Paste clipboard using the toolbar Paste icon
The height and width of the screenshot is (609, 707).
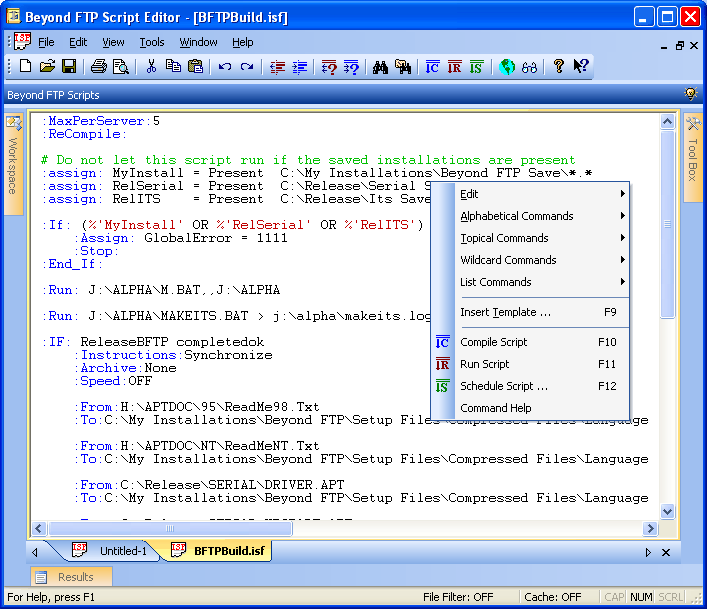(x=195, y=66)
